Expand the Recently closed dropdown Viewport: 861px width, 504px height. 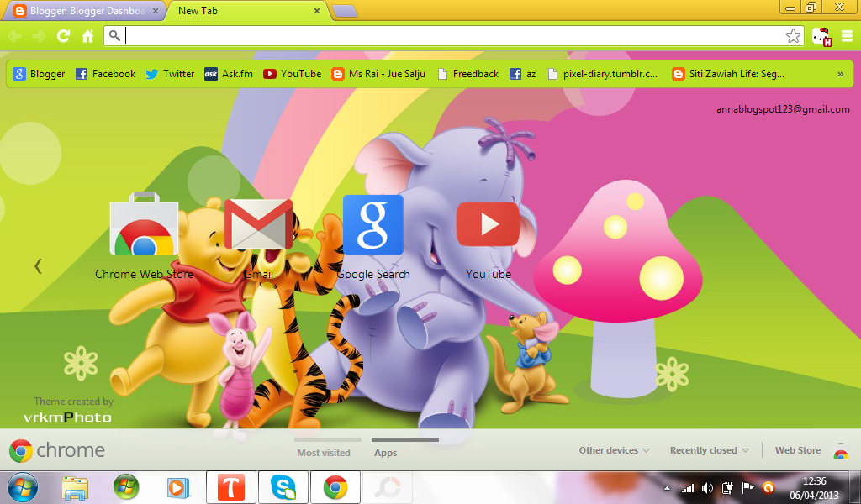(x=709, y=450)
